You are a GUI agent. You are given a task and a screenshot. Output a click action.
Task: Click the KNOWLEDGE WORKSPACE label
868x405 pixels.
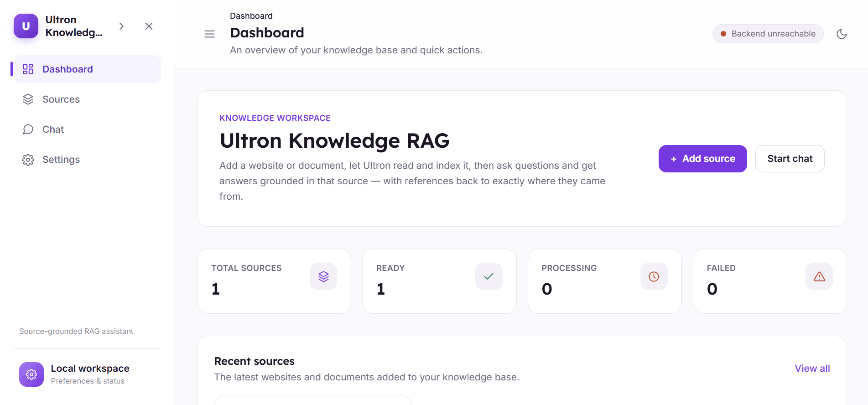[x=275, y=118]
